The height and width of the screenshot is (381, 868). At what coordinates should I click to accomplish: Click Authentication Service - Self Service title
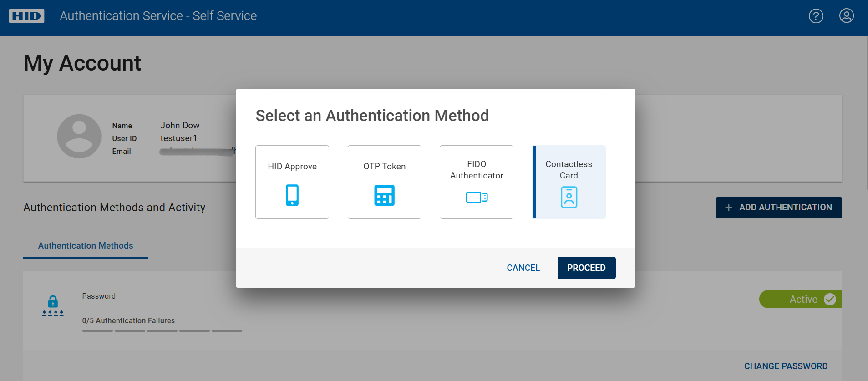pos(158,16)
